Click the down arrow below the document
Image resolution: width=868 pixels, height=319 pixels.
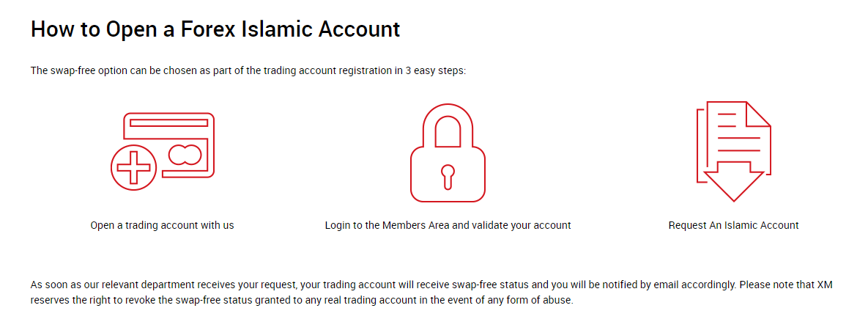(733, 181)
